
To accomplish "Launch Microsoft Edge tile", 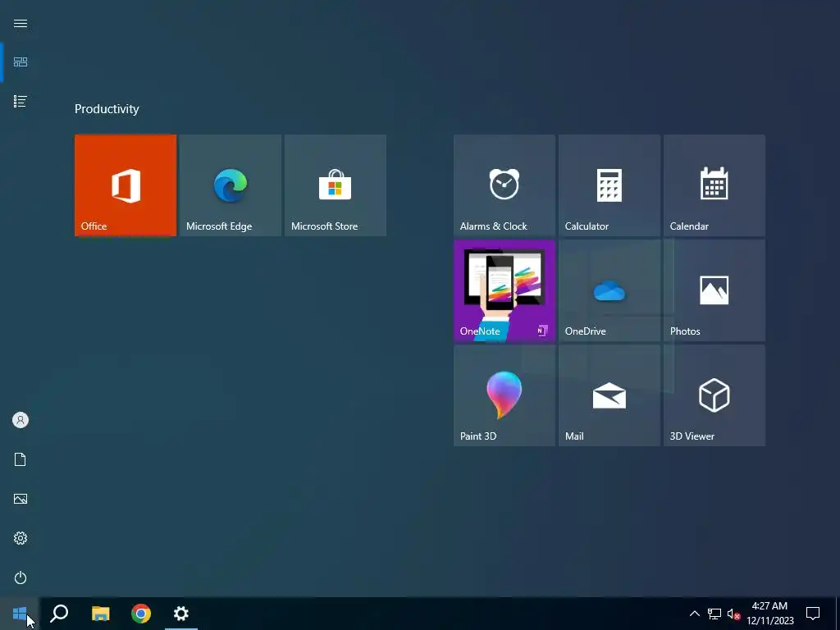I will click(x=231, y=185).
